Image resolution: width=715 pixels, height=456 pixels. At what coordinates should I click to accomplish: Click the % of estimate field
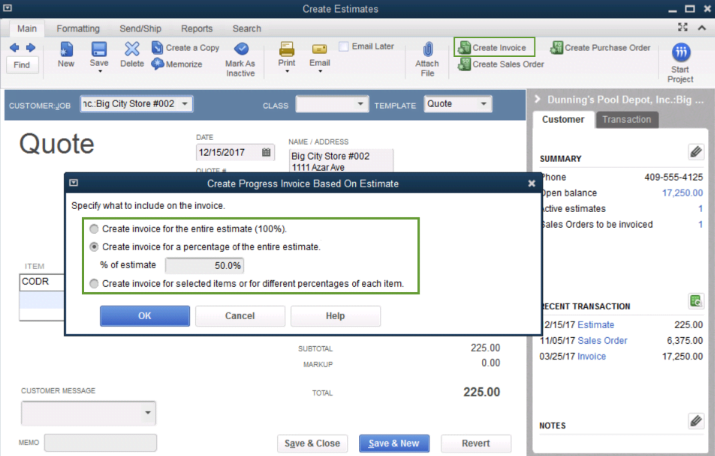click(204, 265)
